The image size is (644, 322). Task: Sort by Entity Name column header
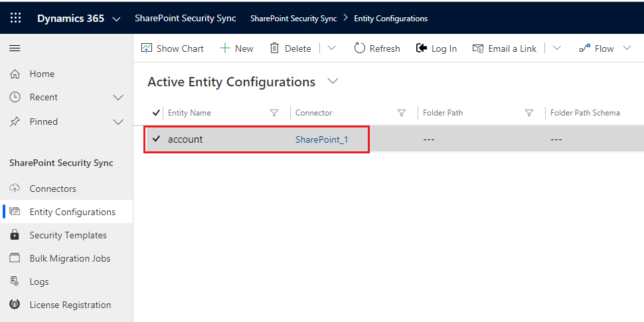pyautogui.click(x=189, y=113)
